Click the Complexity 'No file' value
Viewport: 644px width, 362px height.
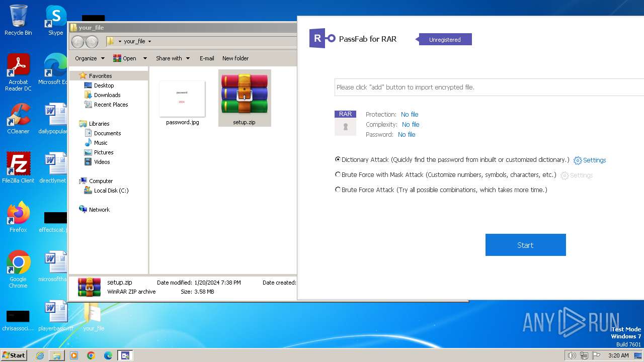coord(411,125)
